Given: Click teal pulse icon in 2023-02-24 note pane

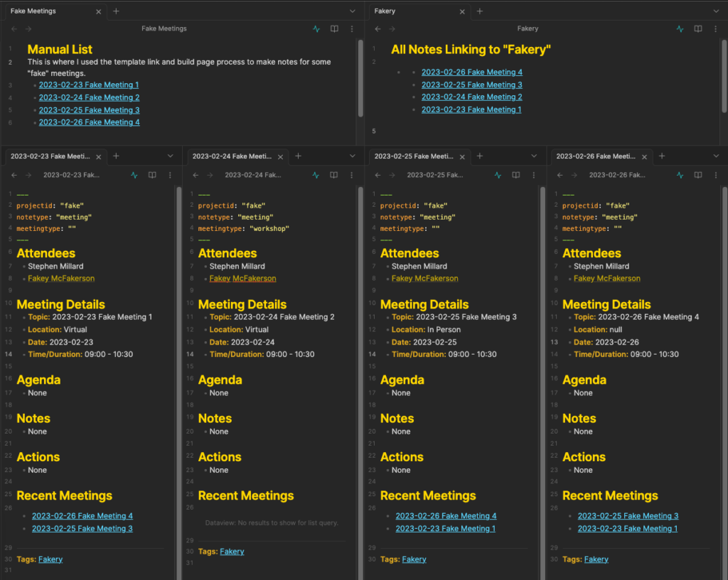Looking at the screenshot, I should click(x=316, y=175).
